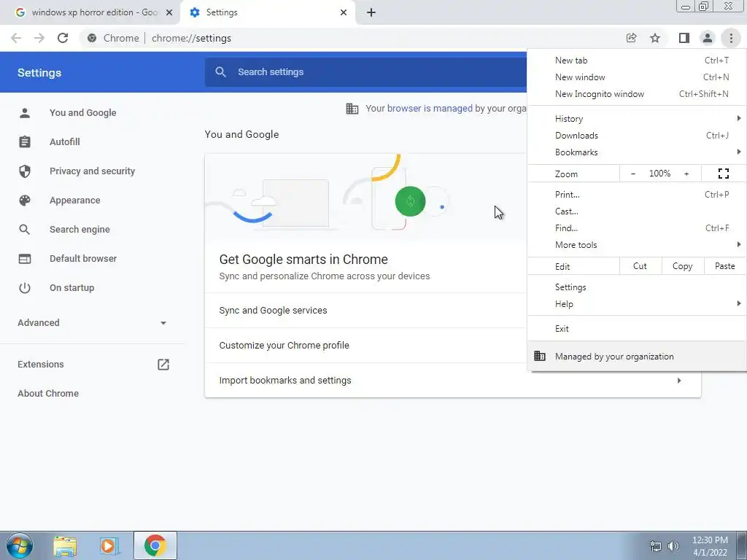The image size is (747, 560).
Task: Click the Search settings input field
Action: point(366,72)
